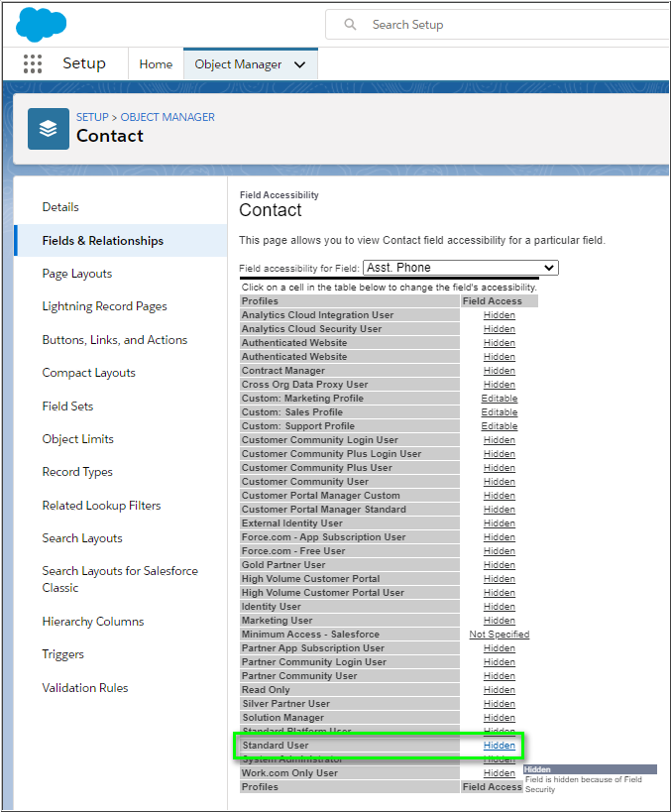Click Hidden for High Volume Customer Portal User

(500, 593)
